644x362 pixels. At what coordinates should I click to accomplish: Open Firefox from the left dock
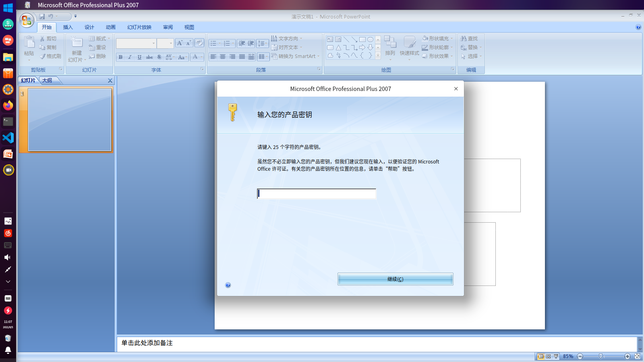[8, 105]
